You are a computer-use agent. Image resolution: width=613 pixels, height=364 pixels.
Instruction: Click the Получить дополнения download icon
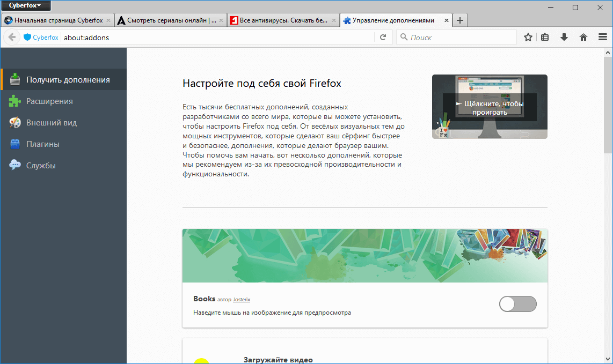15,79
